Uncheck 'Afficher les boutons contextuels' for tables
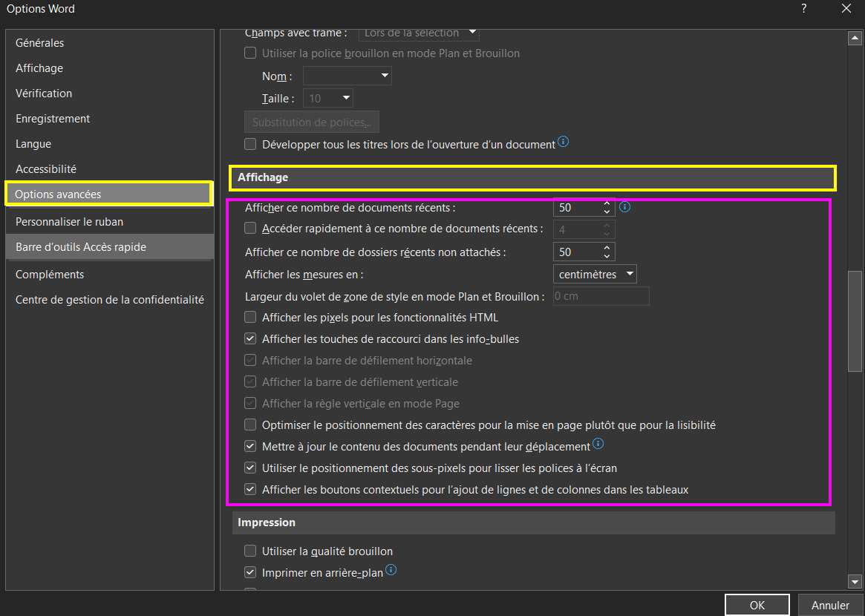This screenshot has height=616, width=865. [x=250, y=489]
